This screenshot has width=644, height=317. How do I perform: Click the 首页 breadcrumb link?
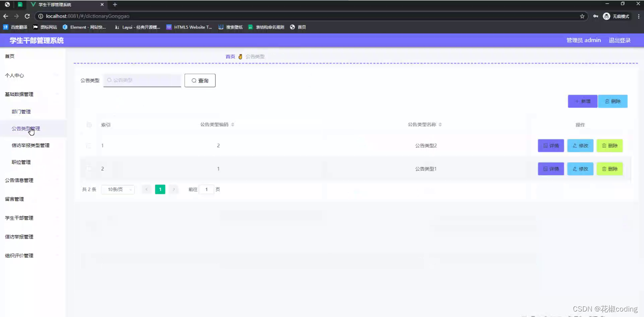(x=230, y=56)
